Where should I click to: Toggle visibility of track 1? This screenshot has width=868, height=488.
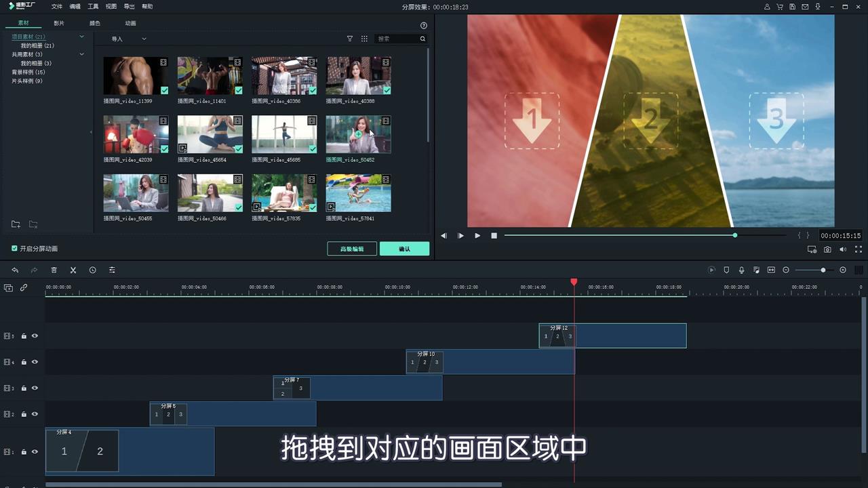point(35,451)
